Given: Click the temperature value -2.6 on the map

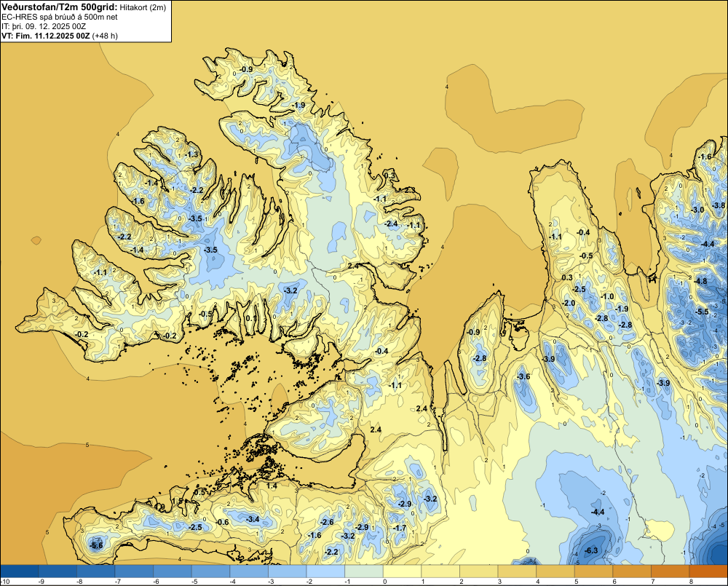Looking at the screenshot, I should point(328,523).
